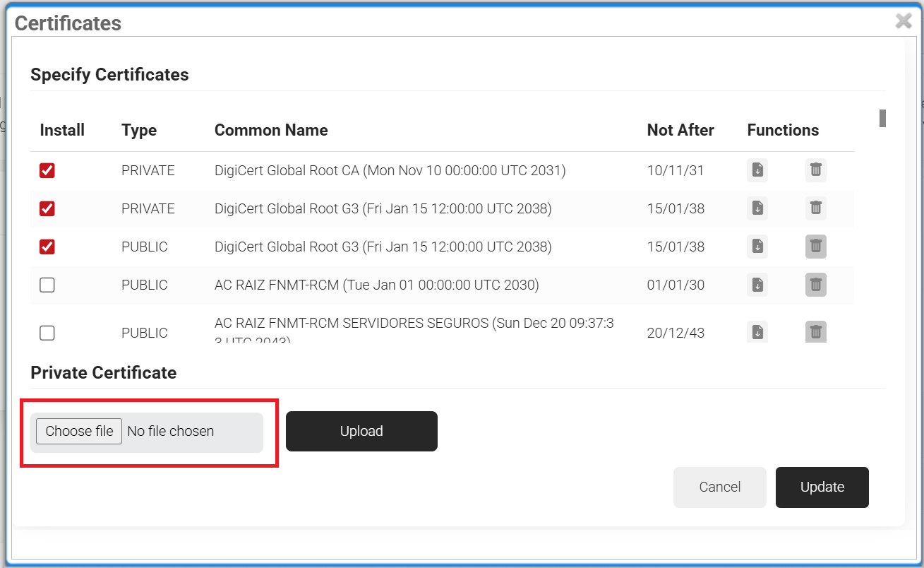This screenshot has height=568, width=924.
Task: Uncheck install for private DigiCert Global Root G3
Action: click(47, 208)
